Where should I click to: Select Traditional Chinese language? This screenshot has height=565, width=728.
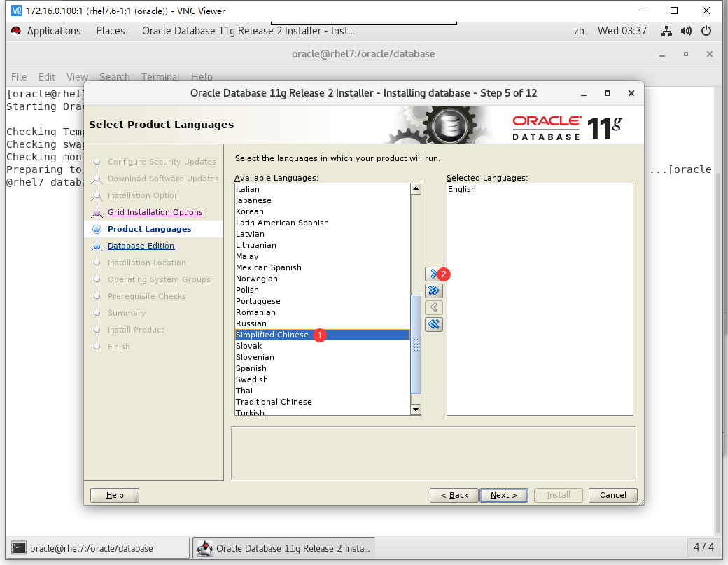pos(322,402)
